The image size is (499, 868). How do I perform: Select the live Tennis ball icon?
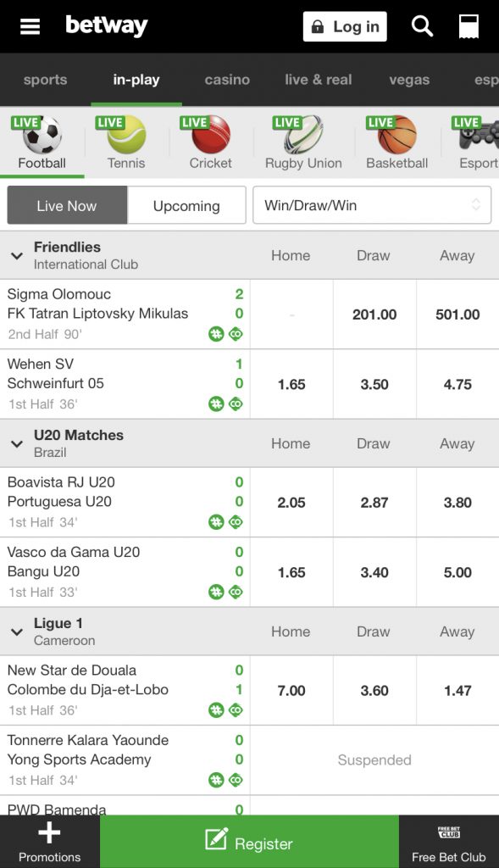(126, 135)
